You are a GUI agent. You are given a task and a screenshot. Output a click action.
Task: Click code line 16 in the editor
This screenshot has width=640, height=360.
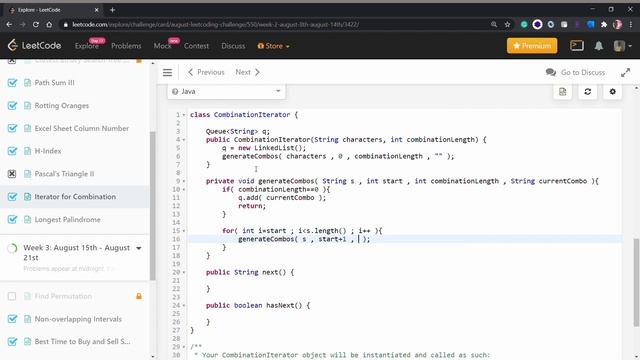404,239
